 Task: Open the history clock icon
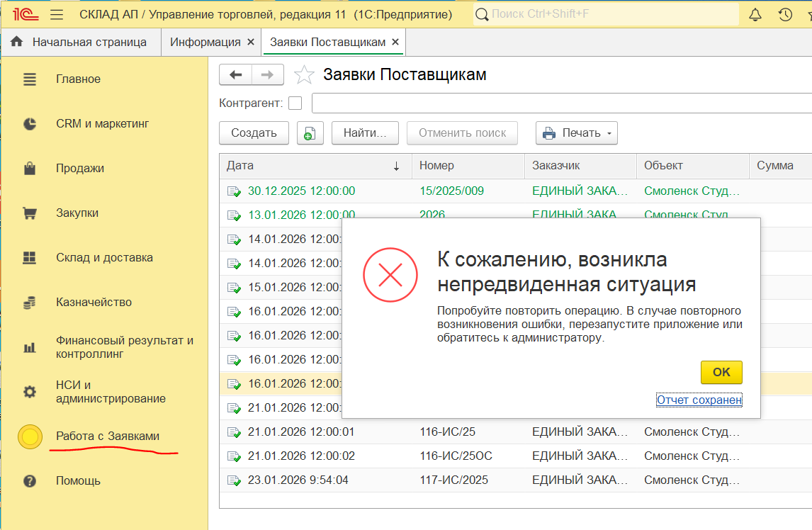(x=784, y=14)
